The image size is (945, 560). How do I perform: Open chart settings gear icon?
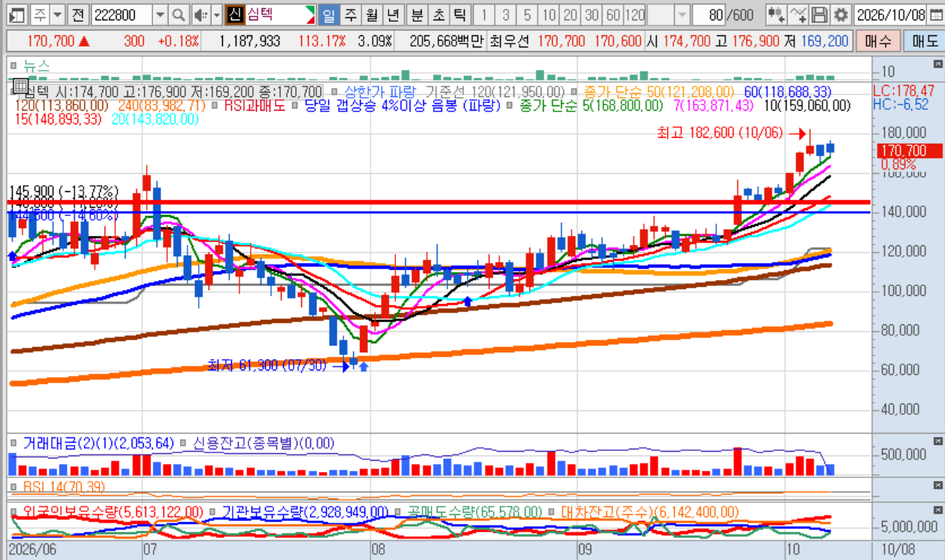(840, 14)
